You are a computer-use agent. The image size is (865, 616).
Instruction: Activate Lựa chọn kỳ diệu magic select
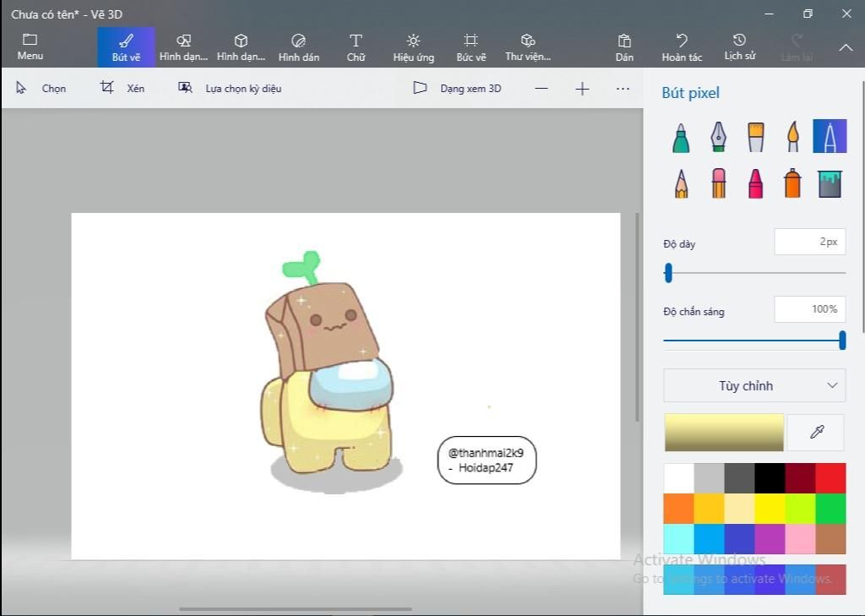coord(230,89)
